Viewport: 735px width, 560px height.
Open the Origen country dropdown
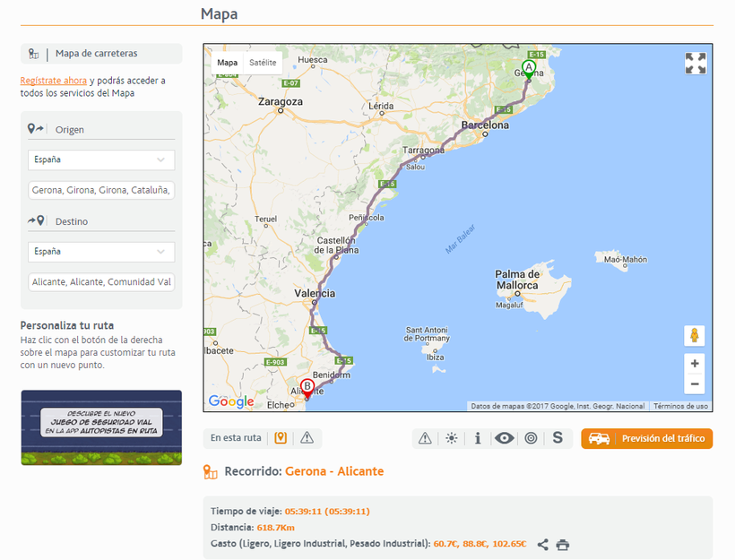tap(101, 159)
